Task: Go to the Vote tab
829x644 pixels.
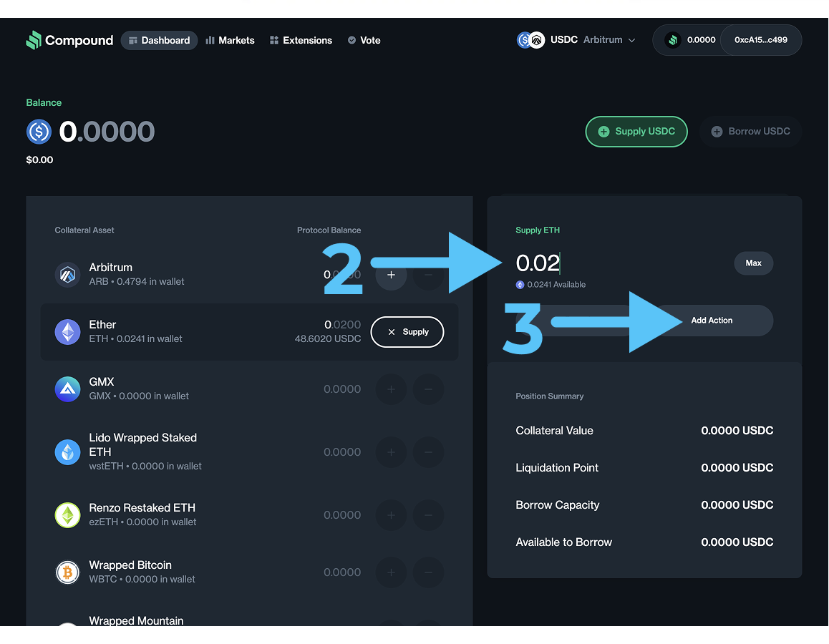Action: (364, 40)
